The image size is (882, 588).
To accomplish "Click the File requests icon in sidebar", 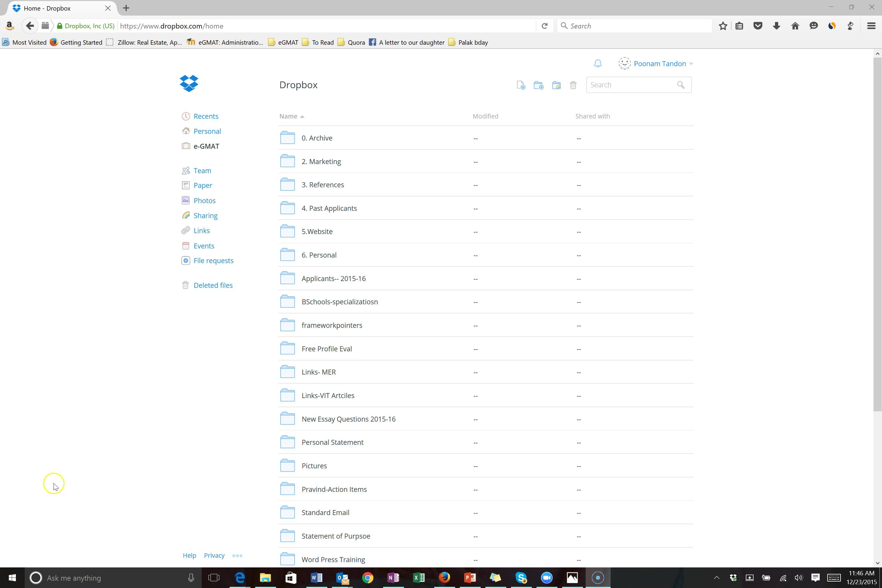I will pyautogui.click(x=186, y=260).
